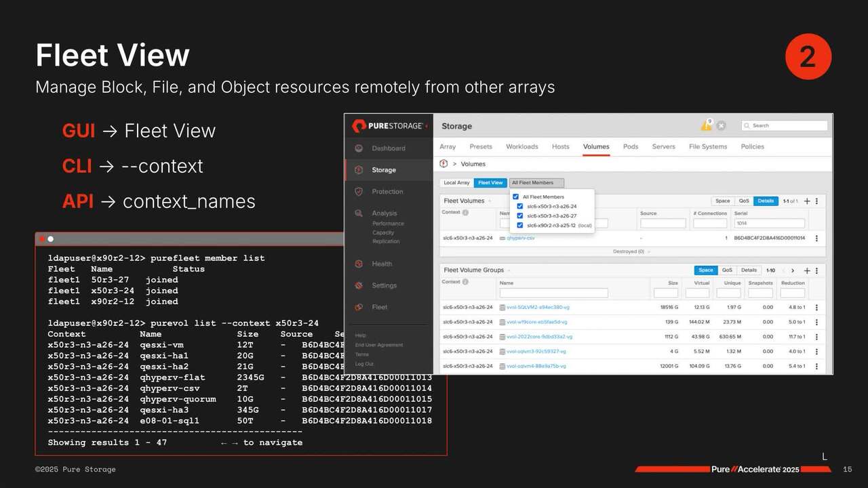Viewport: 868px width, 488px height.
Task: Open the qhyperv-csv volume link
Action: [x=521, y=239]
